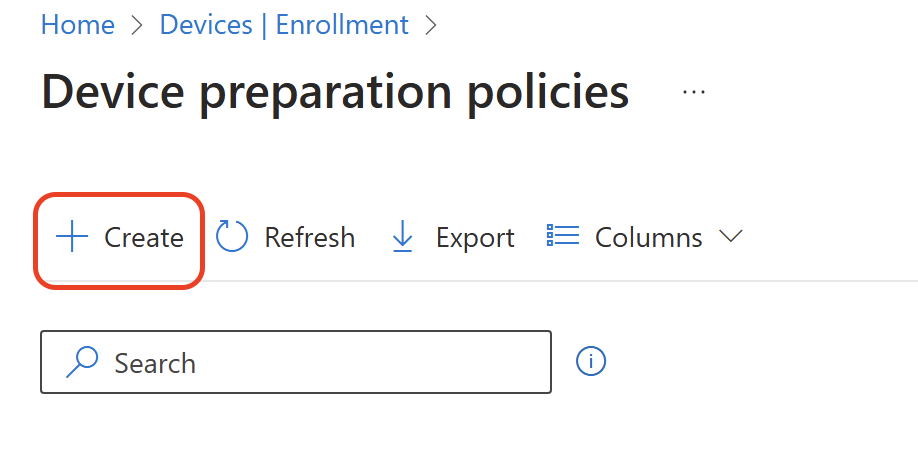Choose the Export command label

pos(475,238)
